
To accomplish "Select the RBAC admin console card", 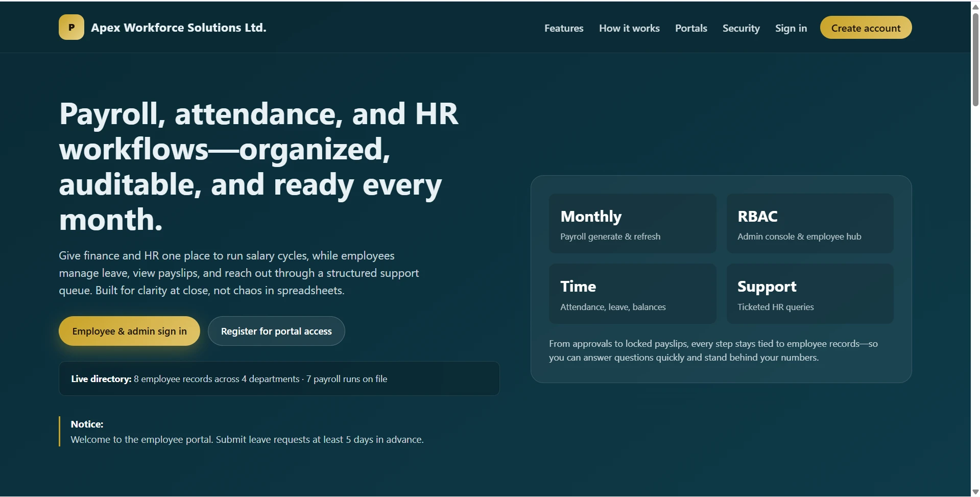I will [x=810, y=223].
